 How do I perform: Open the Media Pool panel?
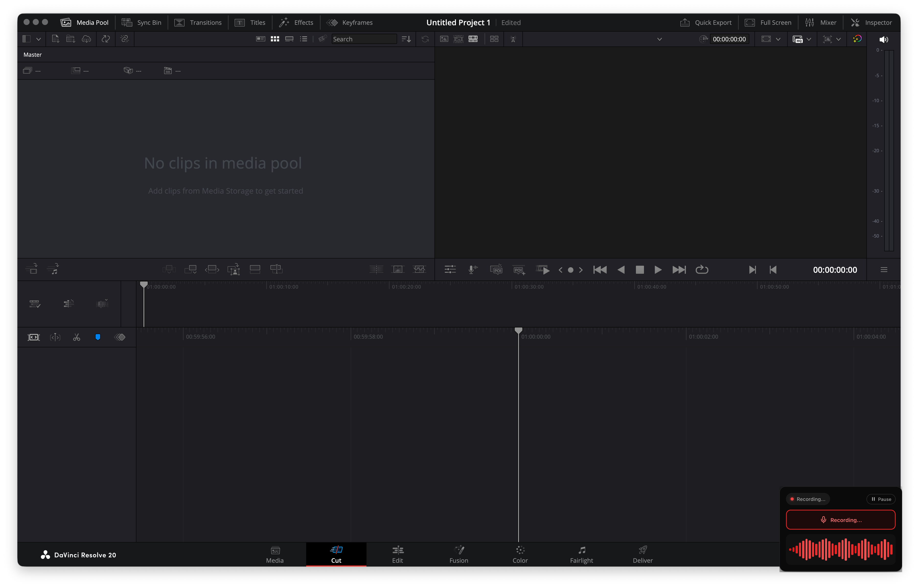[84, 22]
